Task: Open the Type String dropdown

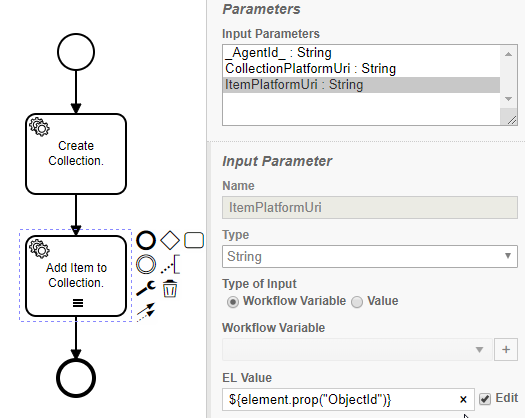Action: coord(370,256)
